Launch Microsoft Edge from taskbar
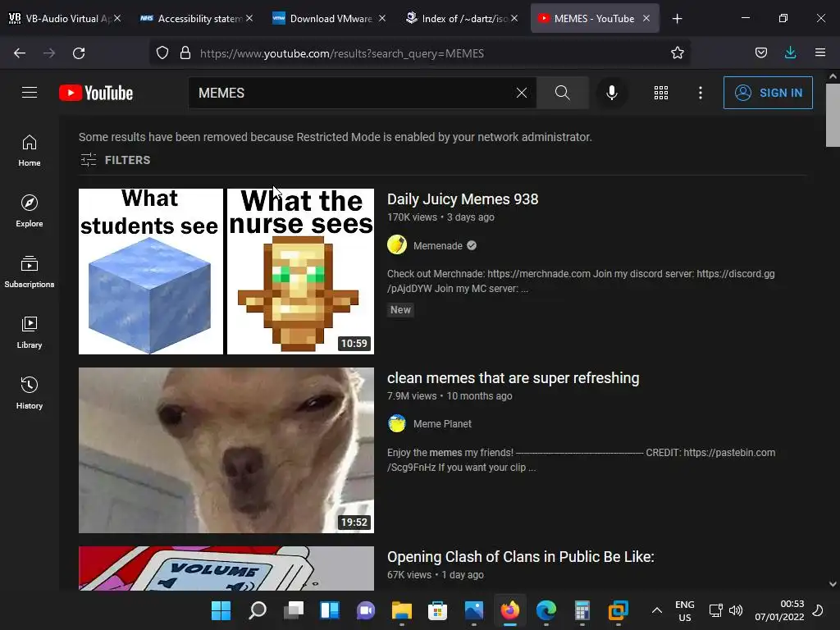The height and width of the screenshot is (630, 840). pyautogui.click(x=546, y=610)
